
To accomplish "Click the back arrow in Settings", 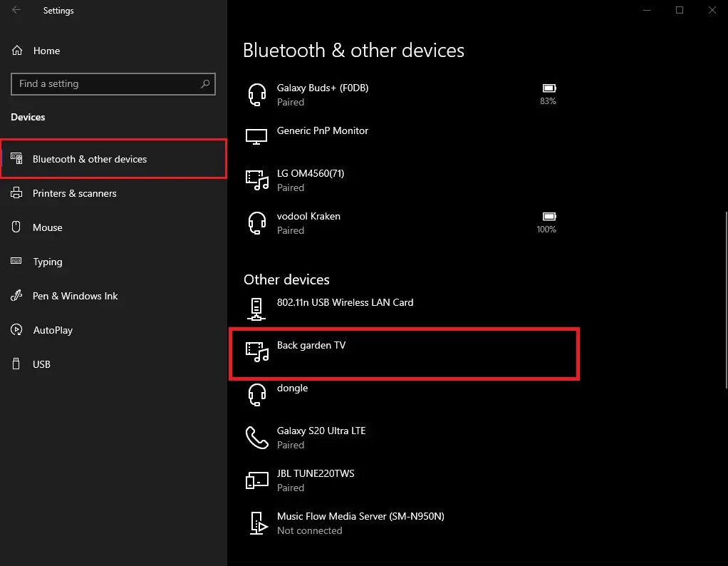I will click(x=16, y=10).
